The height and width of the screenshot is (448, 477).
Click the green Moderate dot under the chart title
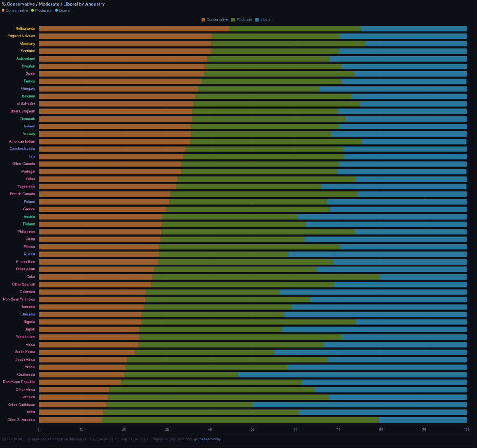coord(33,10)
